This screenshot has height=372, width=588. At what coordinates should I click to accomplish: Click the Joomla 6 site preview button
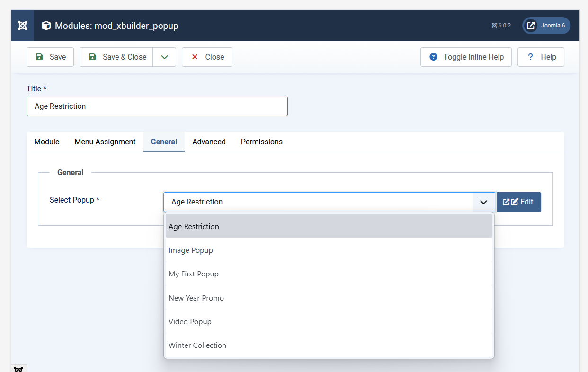(x=546, y=26)
